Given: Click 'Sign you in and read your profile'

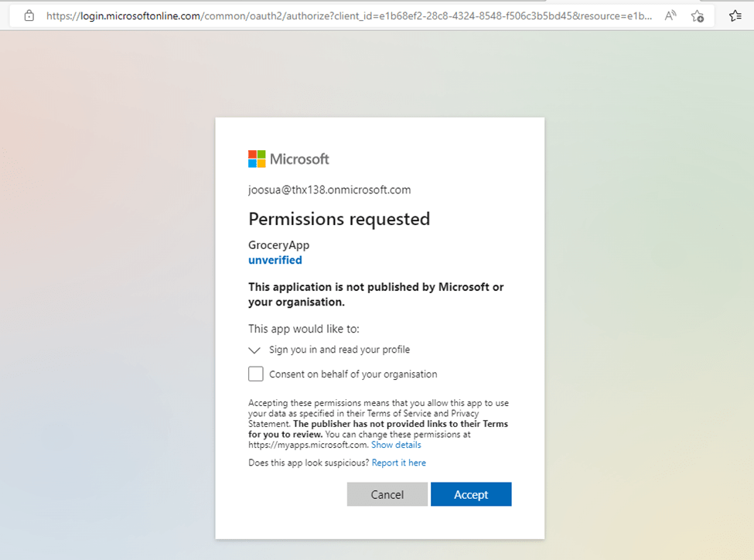Looking at the screenshot, I should (x=339, y=350).
